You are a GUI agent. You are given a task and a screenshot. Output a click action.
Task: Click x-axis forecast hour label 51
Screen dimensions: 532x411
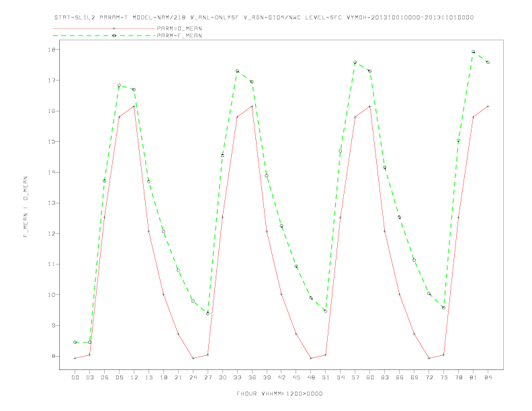pos(326,377)
